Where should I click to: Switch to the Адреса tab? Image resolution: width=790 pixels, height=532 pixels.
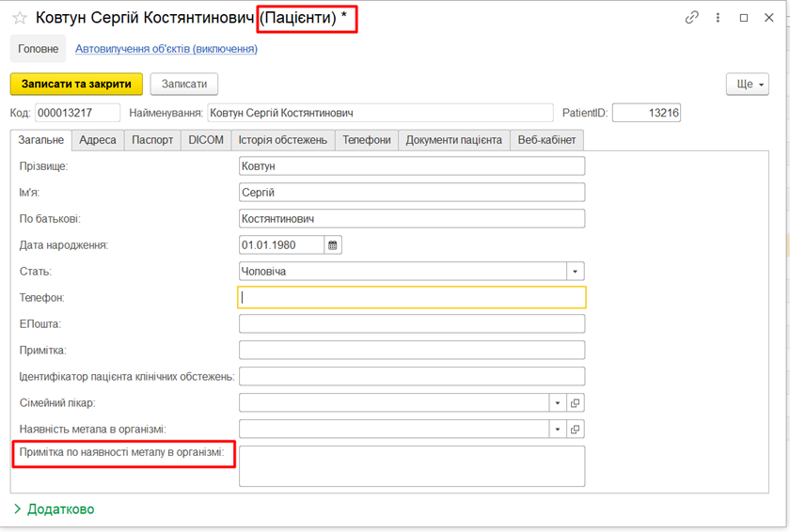pyautogui.click(x=98, y=140)
